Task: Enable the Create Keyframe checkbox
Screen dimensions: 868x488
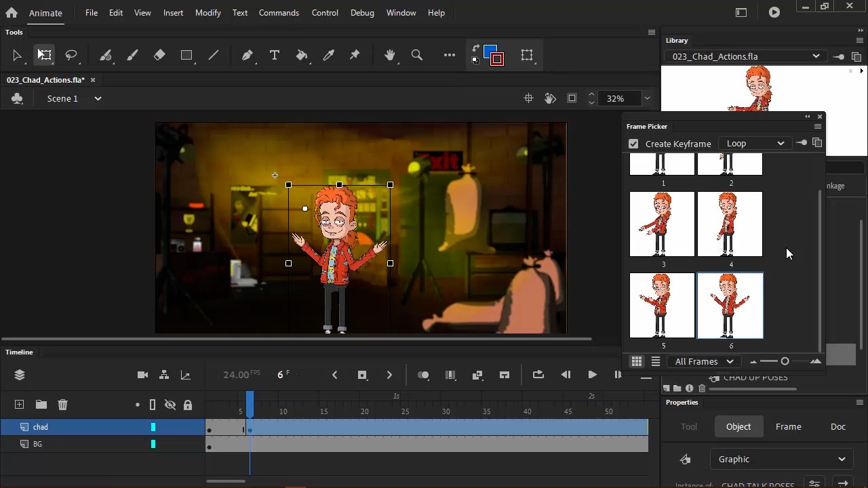Action: pos(633,143)
